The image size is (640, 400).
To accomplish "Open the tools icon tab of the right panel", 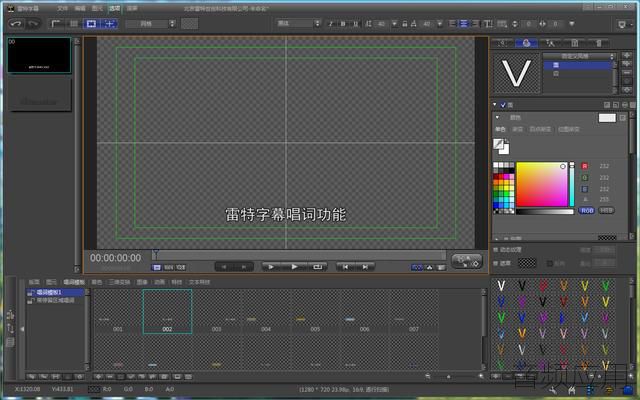I will tap(550, 43).
